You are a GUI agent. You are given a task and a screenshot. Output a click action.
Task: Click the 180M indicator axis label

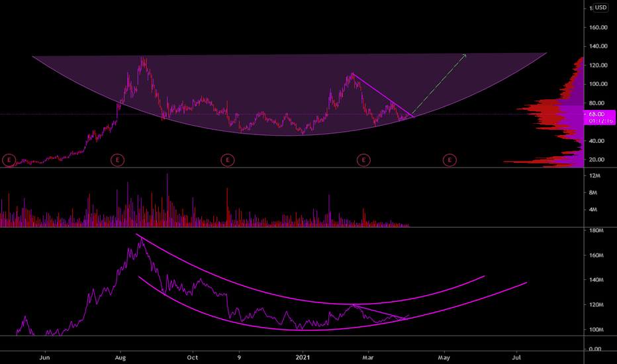596,230
